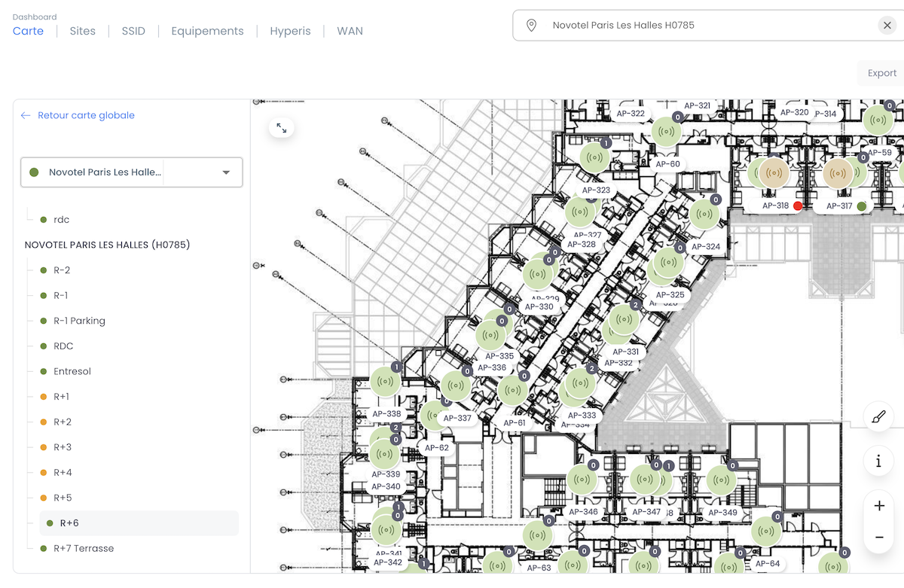Screen dimensions: 904x588
Task: Choose the R+7 Terrasse floor
Action: coord(83,548)
